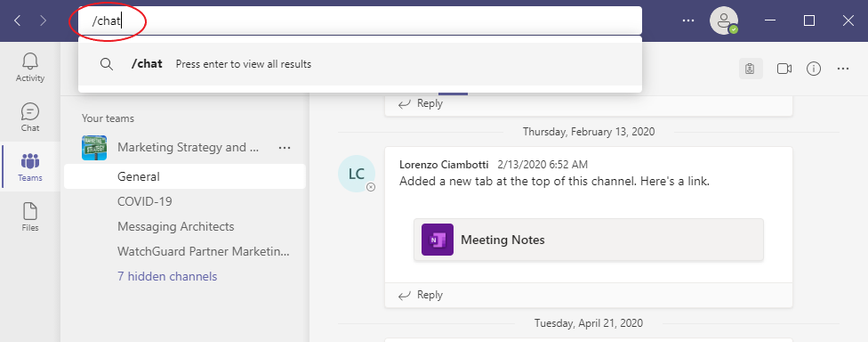Click Lorenzo Ciambotti's LC avatar
Viewport: 868px width, 342px height.
(x=357, y=174)
